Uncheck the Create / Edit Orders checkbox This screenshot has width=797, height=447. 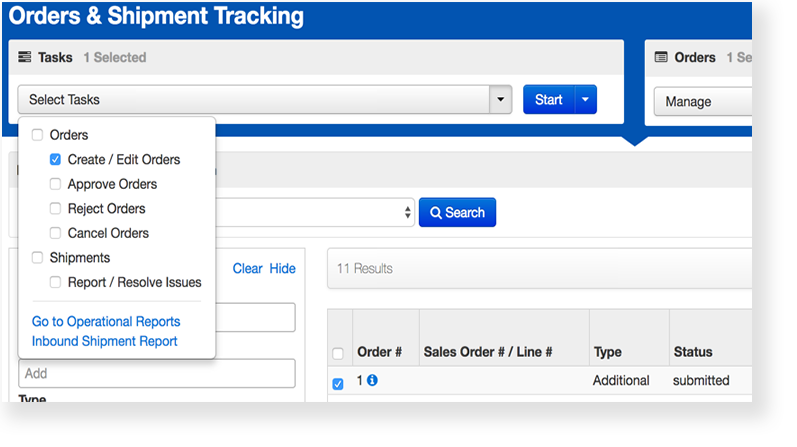point(56,159)
